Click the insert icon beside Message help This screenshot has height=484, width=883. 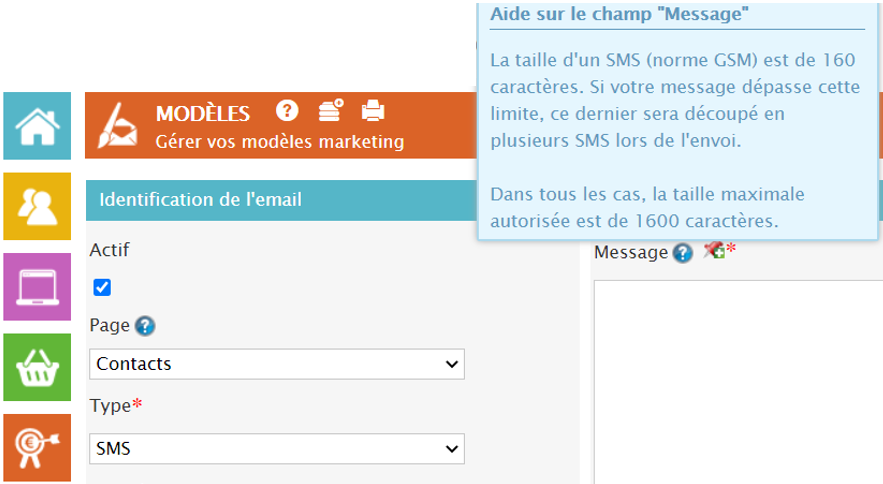pyautogui.click(x=713, y=251)
